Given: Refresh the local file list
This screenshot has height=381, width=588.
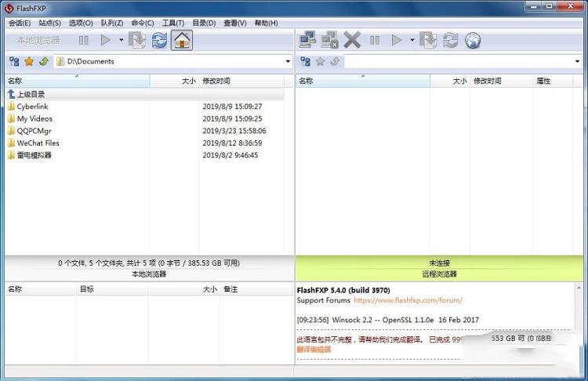Looking at the screenshot, I should click(159, 40).
